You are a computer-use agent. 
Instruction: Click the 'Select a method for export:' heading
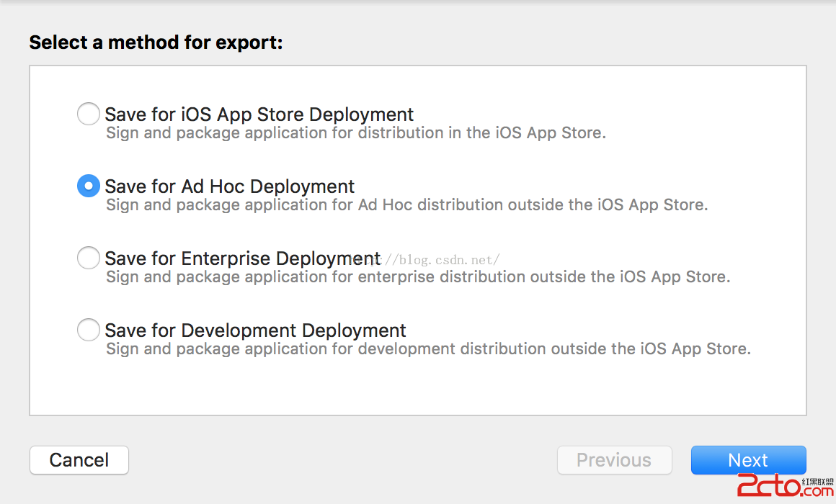pos(156,42)
